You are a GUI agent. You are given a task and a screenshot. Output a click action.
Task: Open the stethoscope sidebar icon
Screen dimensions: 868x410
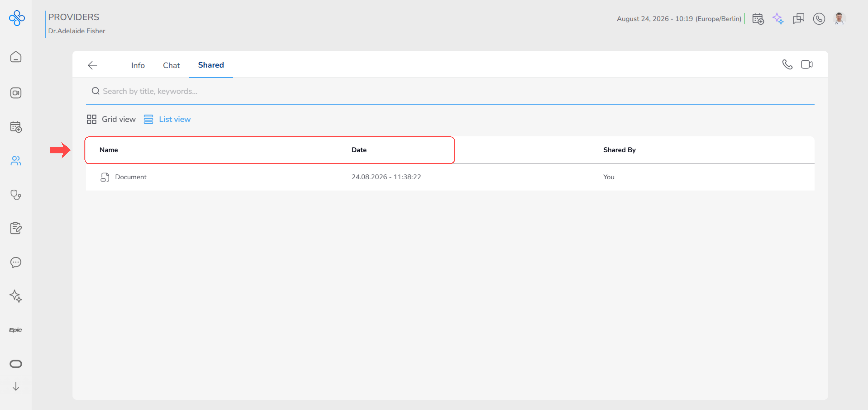pos(16,195)
